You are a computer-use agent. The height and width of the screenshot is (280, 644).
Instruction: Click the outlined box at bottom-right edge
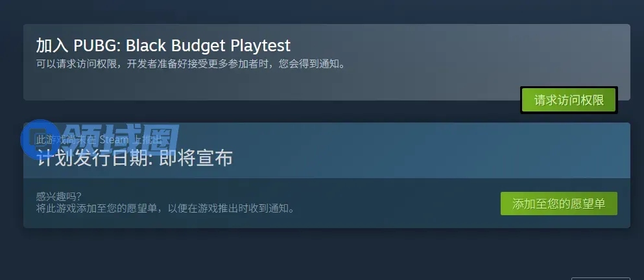(601, 279)
